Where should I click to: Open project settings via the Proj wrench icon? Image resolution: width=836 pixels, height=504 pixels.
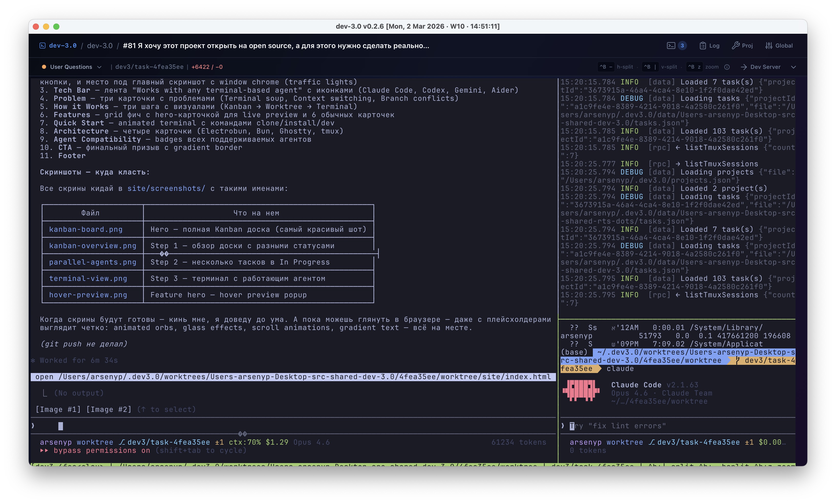tap(742, 45)
